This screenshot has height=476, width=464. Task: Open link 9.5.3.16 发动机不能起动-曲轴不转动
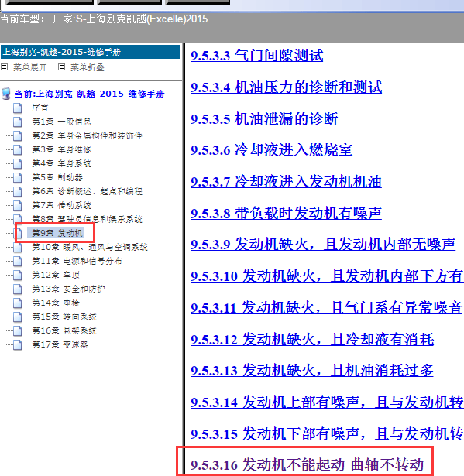[307, 465]
